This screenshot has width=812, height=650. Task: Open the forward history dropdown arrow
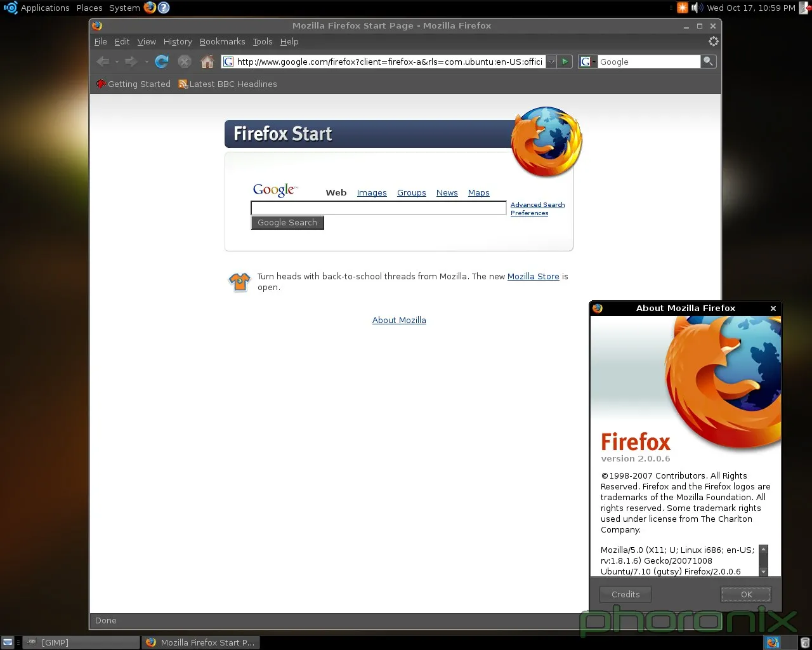pyautogui.click(x=147, y=62)
